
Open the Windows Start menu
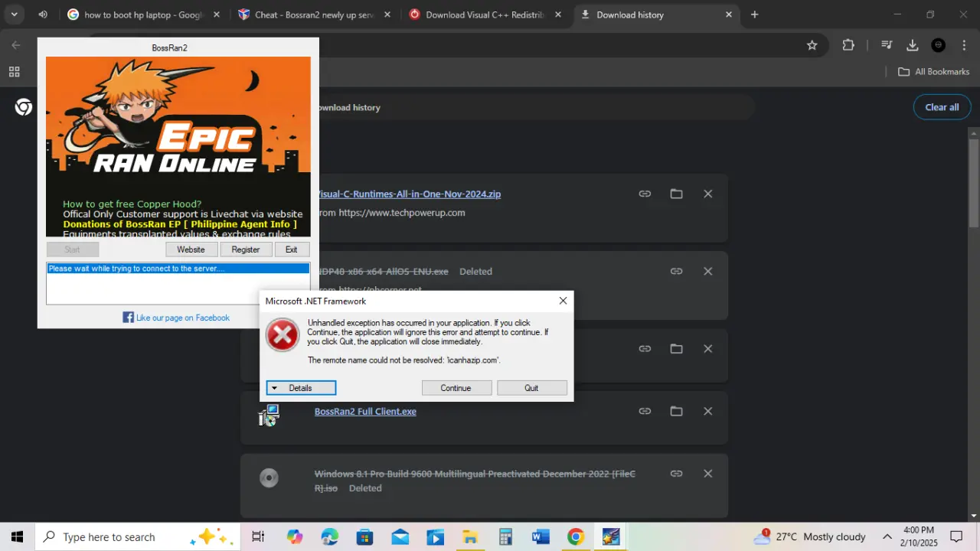pos(17,536)
